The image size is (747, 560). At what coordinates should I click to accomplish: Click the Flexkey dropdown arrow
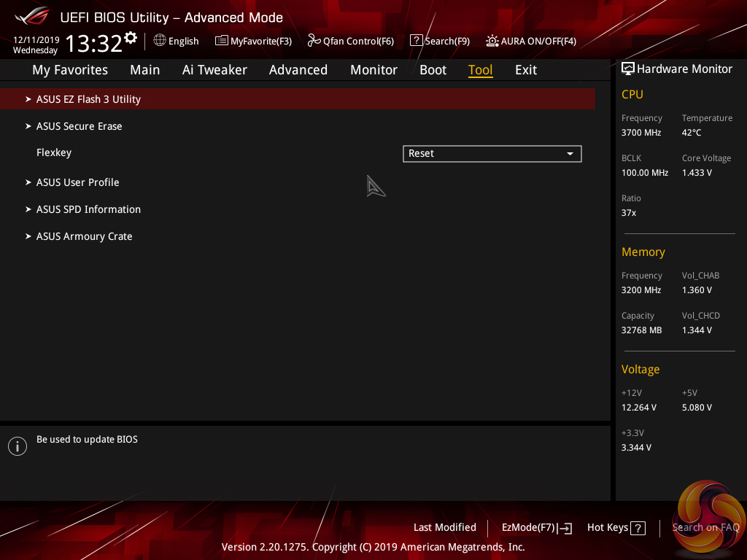click(x=570, y=154)
